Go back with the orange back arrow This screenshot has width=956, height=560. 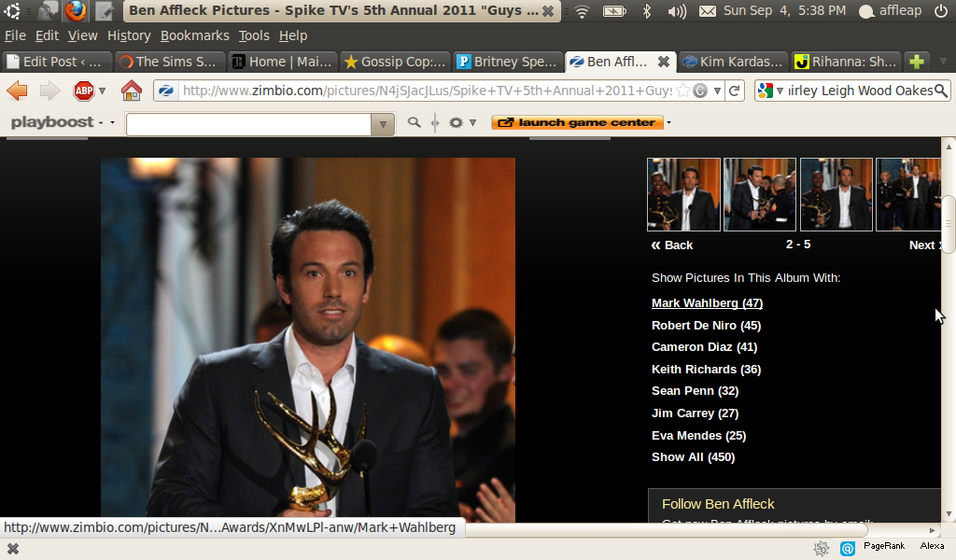coord(17,91)
